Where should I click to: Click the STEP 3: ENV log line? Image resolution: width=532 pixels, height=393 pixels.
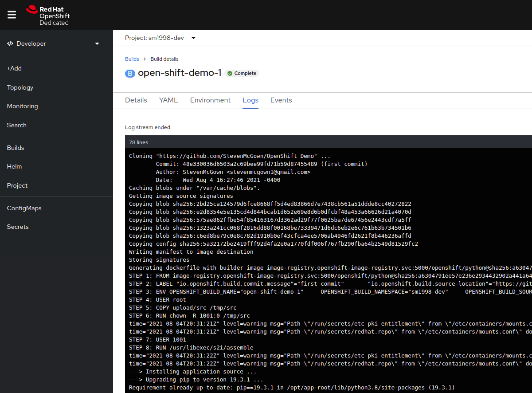coord(330,292)
